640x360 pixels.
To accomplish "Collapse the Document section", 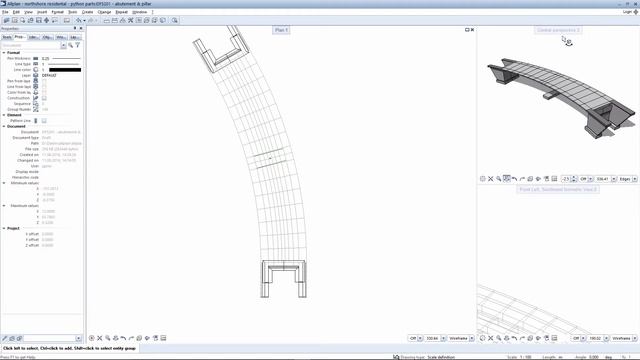I will tap(4, 127).
